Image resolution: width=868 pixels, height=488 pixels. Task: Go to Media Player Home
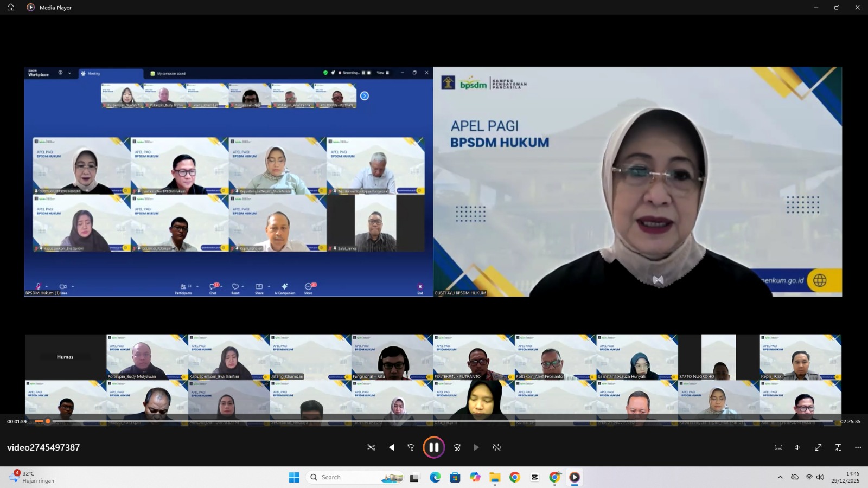(11, 7)
